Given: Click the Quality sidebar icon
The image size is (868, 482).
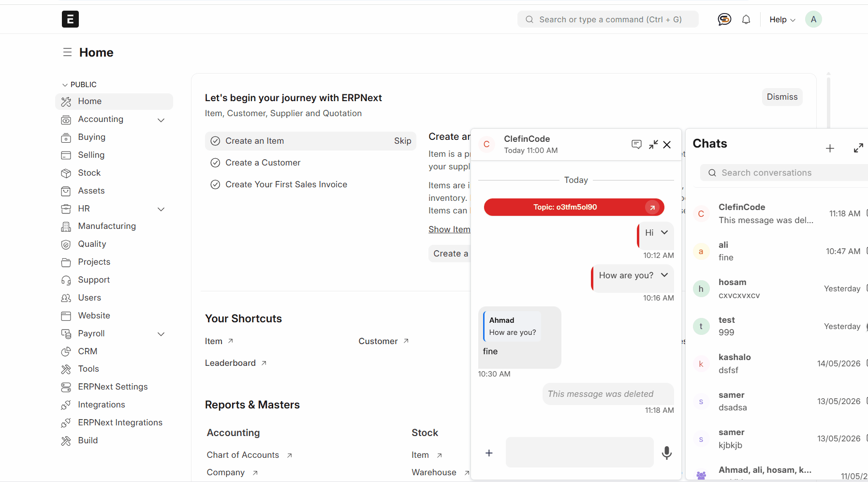Looking at the screenshot, I should (x=66, y=244).
